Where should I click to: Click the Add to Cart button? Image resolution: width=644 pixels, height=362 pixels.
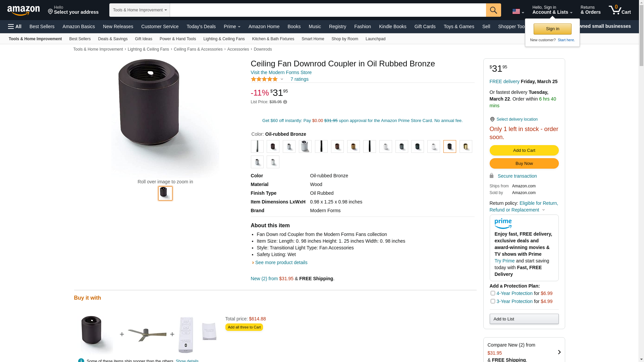coord(524,150)
